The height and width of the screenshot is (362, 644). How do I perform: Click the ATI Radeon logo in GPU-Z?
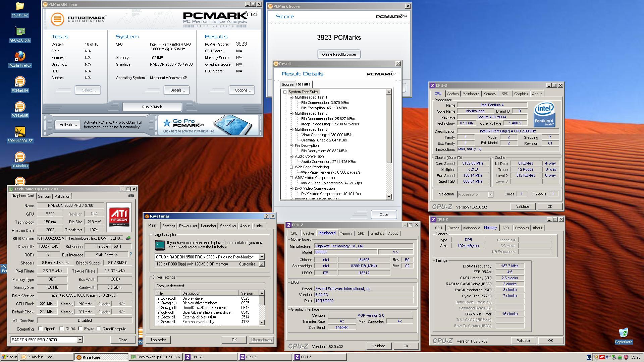(x=119, y=217)
